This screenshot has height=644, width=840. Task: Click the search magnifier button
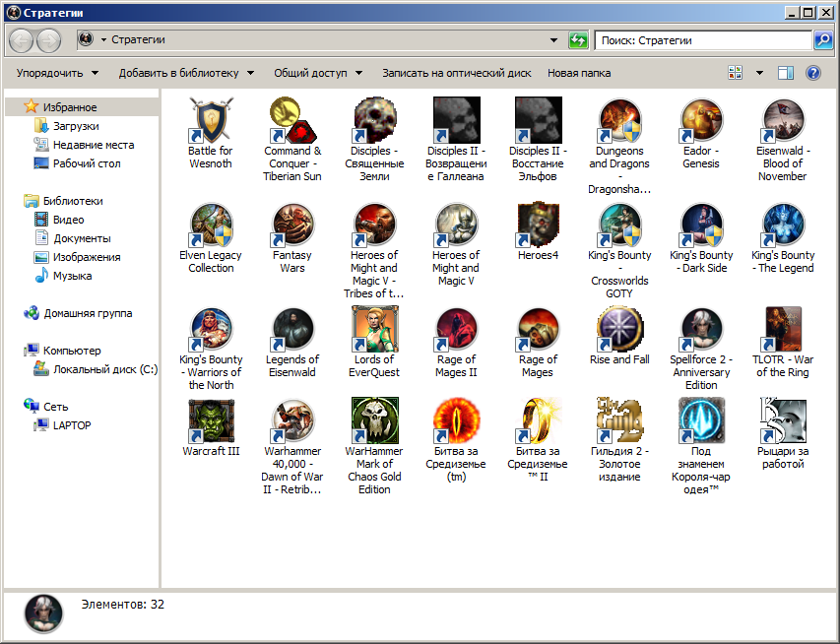pos(823,40)
